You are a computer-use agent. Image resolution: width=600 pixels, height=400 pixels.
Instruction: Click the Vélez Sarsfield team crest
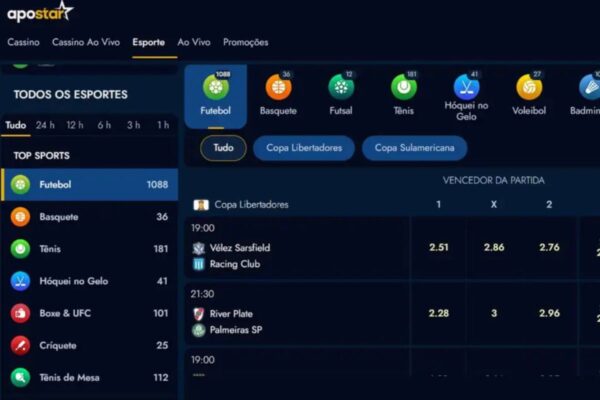pyautogui.click(x=199, y=248)
